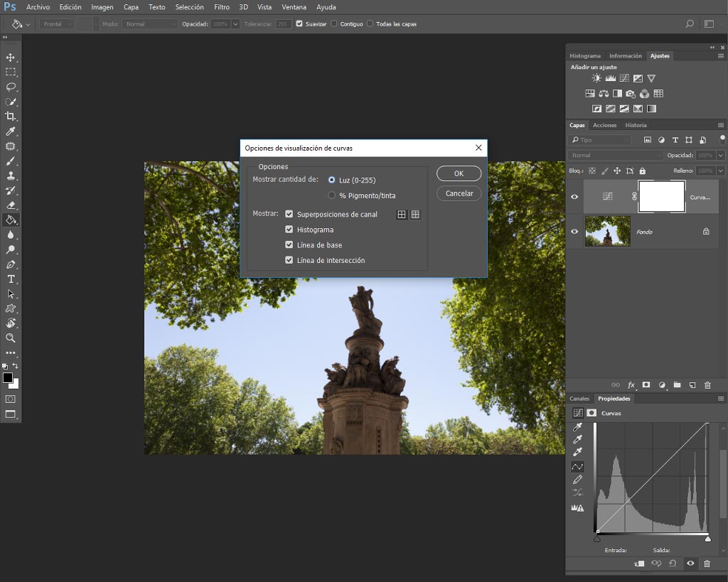Select the Curves pencil draw tool
The height and width of the screenshot is (582, 728).
[x=577, y=480]
